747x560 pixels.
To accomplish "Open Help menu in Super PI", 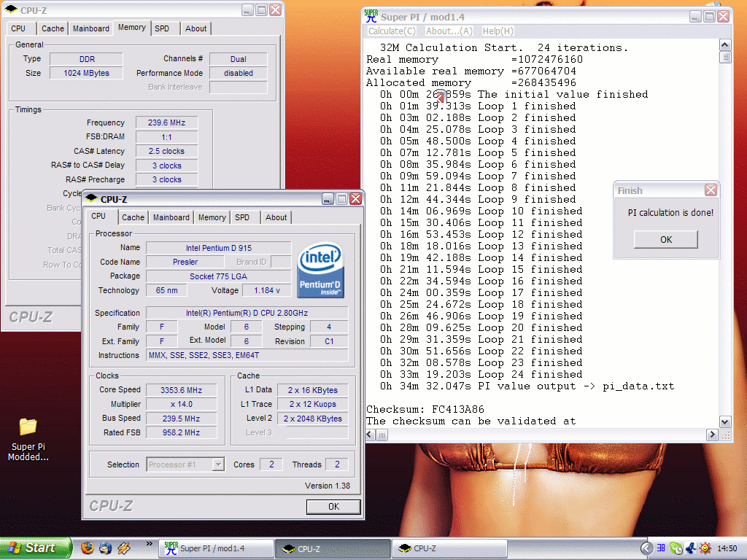I will (498, 31).
